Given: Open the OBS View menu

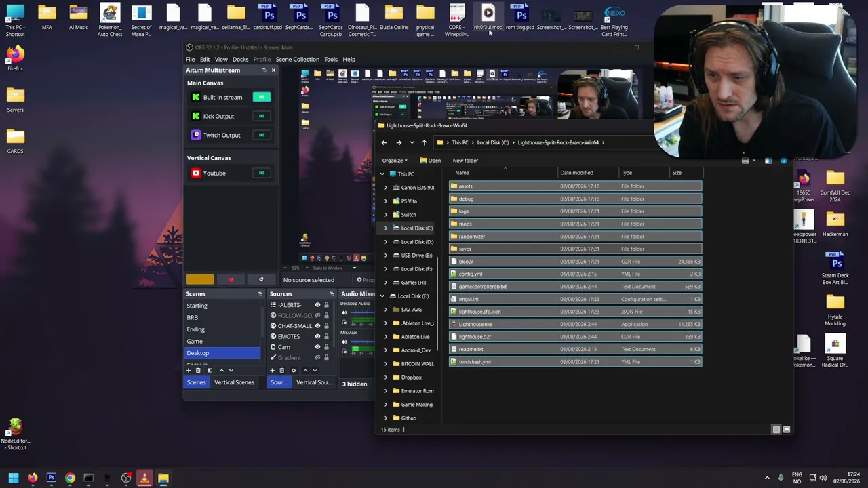Looking at the screenshot, I should click(x=221, y=59).
